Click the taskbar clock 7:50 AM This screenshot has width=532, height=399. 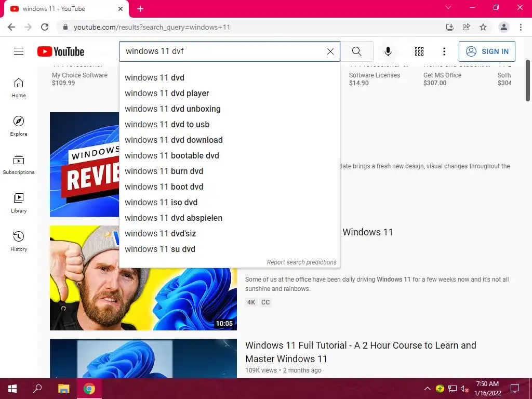[487, 389]
